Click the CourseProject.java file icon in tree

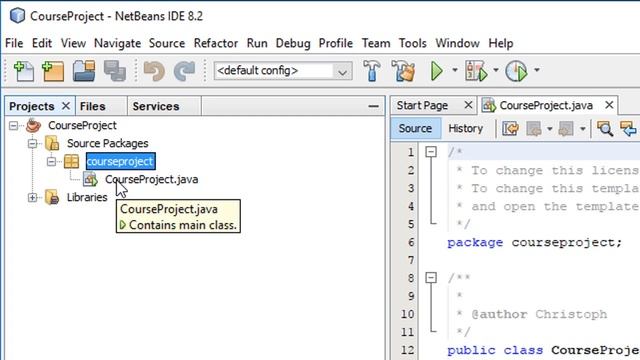(91, 179)
